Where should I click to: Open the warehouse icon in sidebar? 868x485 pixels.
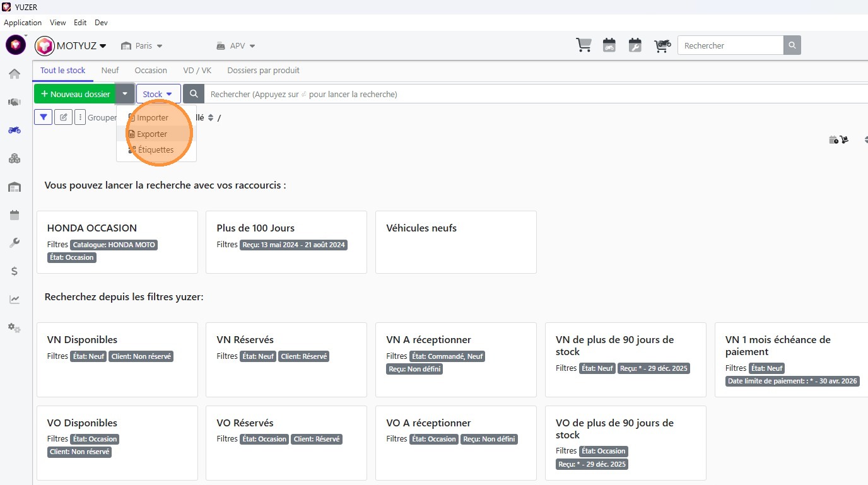(15, 187)
